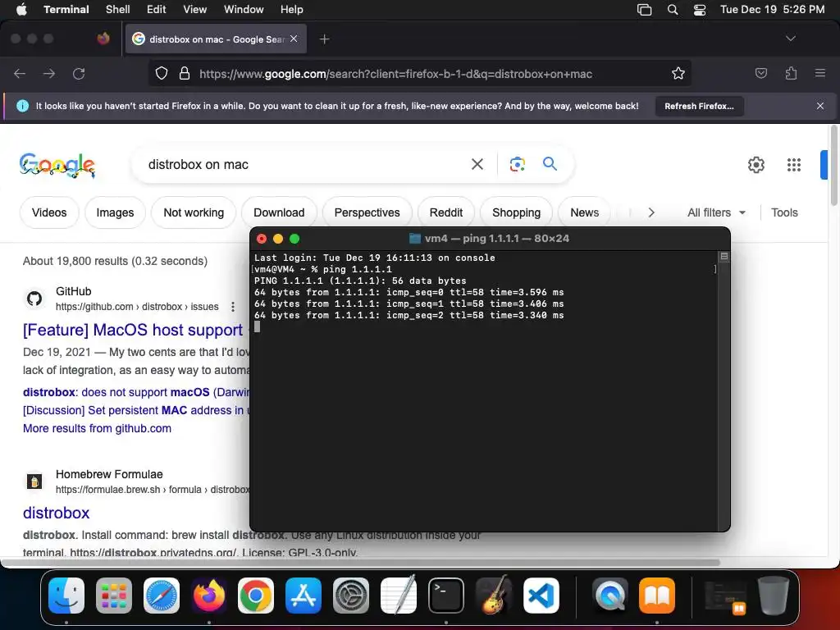Open Launchpad from the Dock
This screenshot has width=840, height=630.
[114, 596]
